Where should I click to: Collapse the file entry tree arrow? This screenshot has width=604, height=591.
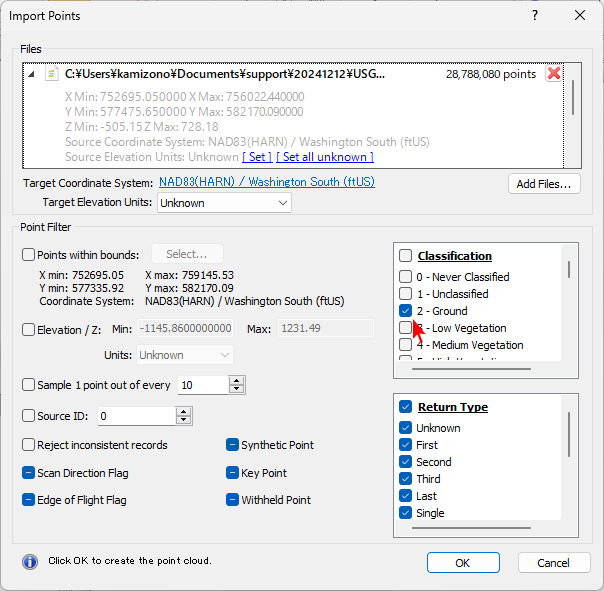coord(31,74)
